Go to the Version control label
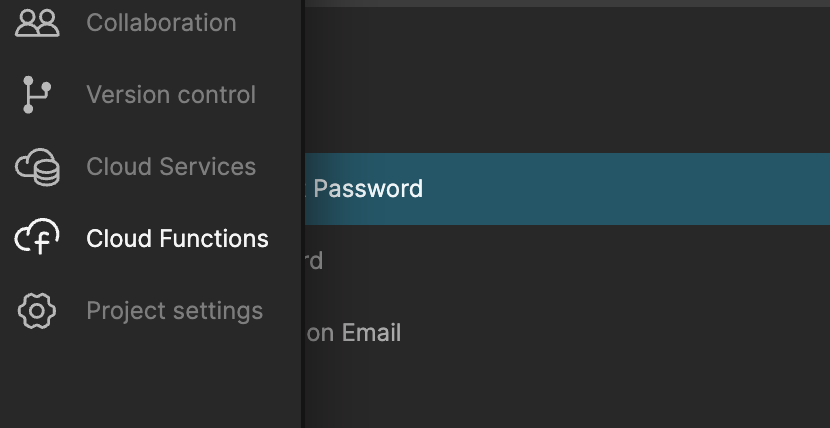Viewport: 830px width, 428px height. click(171, 95)
